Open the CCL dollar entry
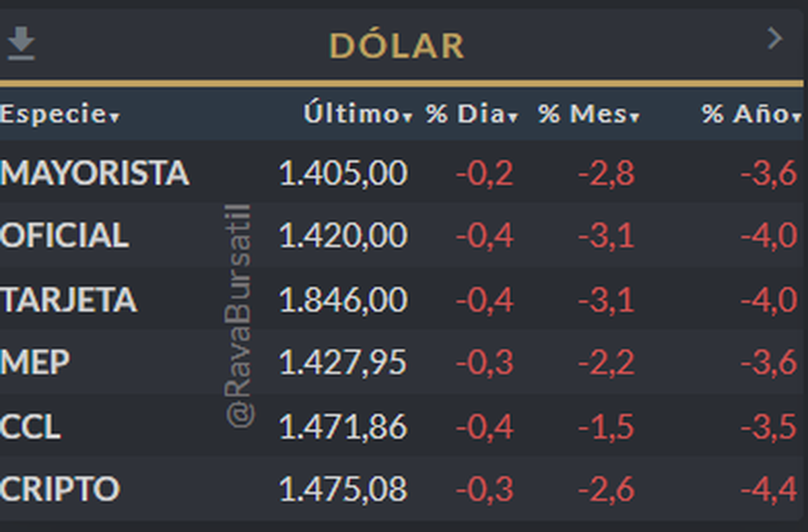 coord(31,427)
